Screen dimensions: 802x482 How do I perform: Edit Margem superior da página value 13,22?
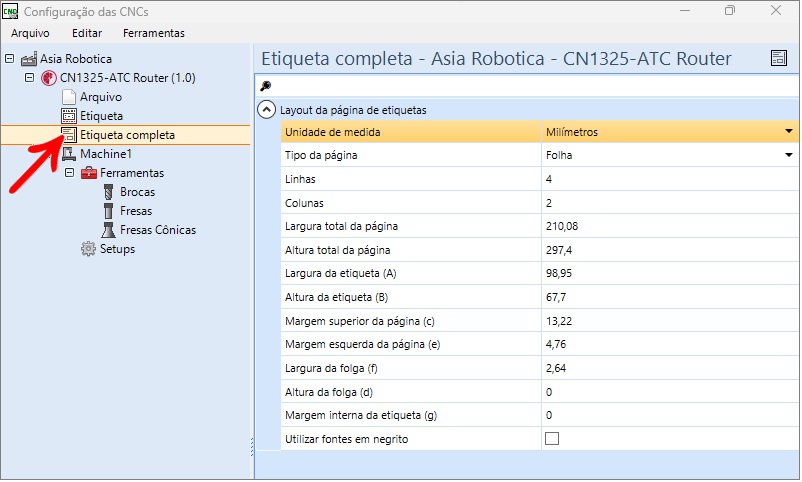tap(670, 321)
